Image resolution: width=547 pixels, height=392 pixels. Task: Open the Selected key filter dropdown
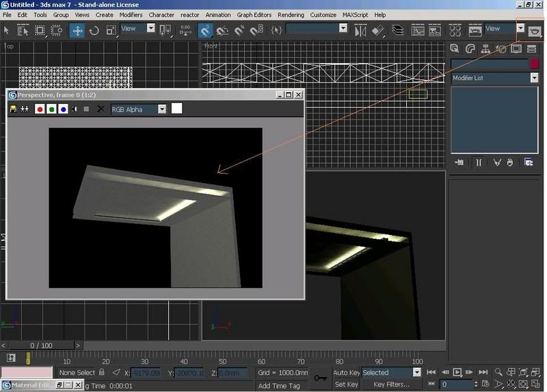coord(416,372)
